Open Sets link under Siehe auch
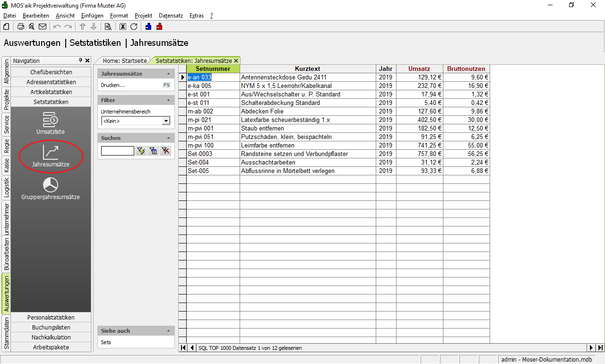The height and width of the screenshot is (364, 605). [106, 342]
